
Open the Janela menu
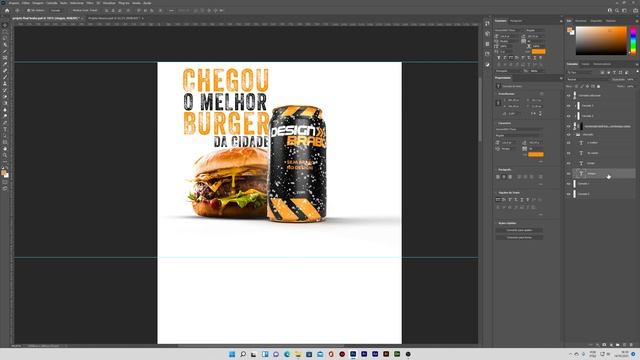(x=136, y=3)
